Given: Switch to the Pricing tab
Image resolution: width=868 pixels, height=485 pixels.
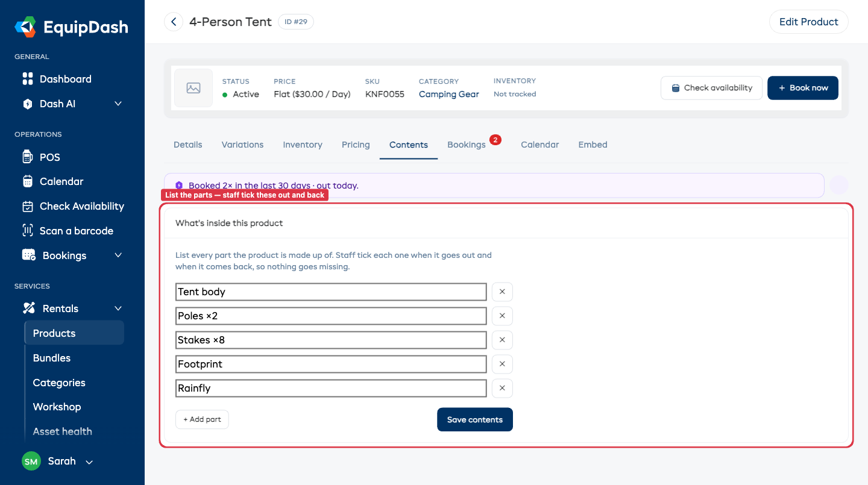Looking at the screenshot, I should pyautogui.click(x=356, y=145).
